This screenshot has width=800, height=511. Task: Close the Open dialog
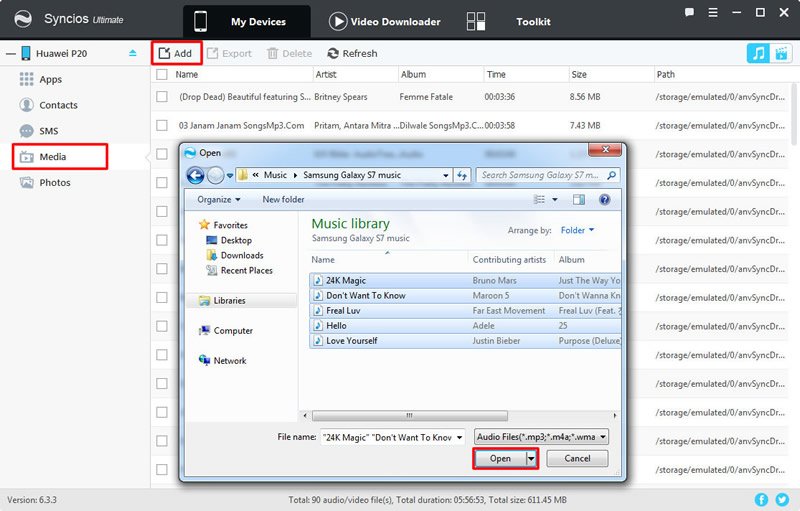[605, 149]
